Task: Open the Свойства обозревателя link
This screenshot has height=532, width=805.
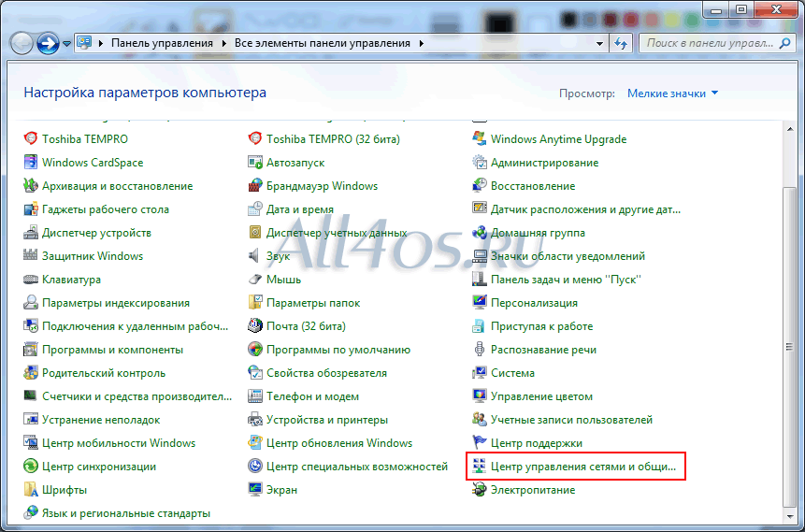Action: (x=326, y=373)
